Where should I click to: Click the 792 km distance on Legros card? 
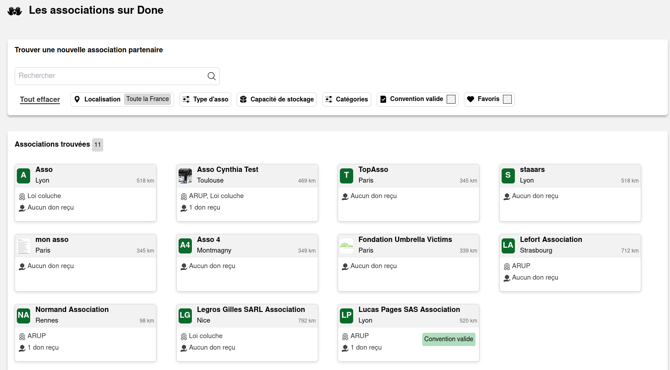(x=307, y=321)
